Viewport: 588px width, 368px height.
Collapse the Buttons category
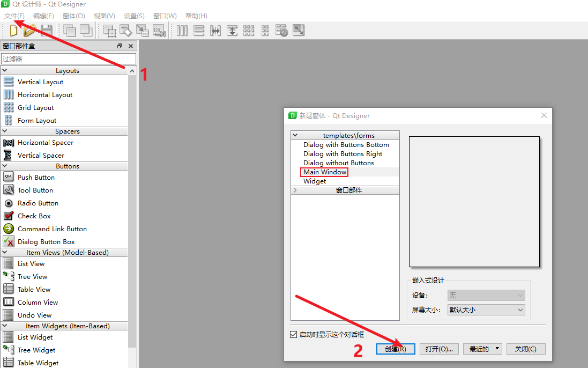[x=5, y=165]
